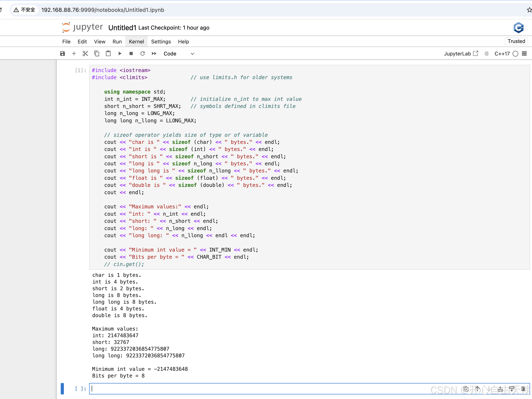Open the hamburger menu in the notebook toolbar
The width and height of the screenshot is (532, 399).
point(524,53)
